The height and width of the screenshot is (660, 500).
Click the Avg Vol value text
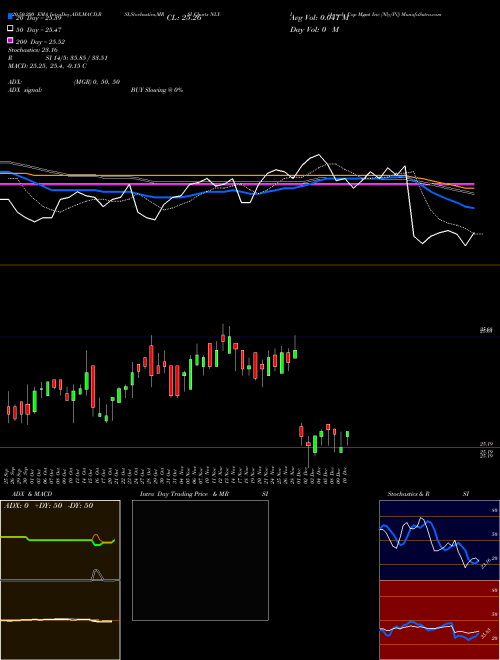point(319,18)
